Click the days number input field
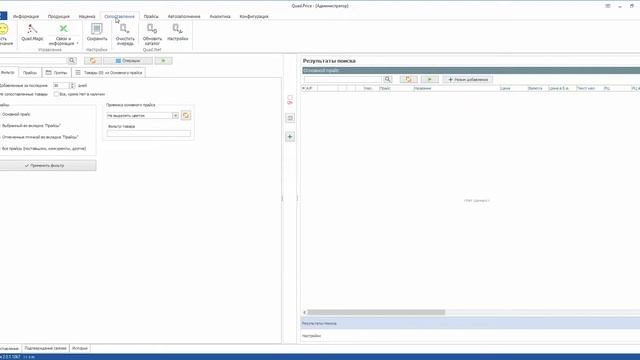 pyautogui.click(x=61, y=85)
